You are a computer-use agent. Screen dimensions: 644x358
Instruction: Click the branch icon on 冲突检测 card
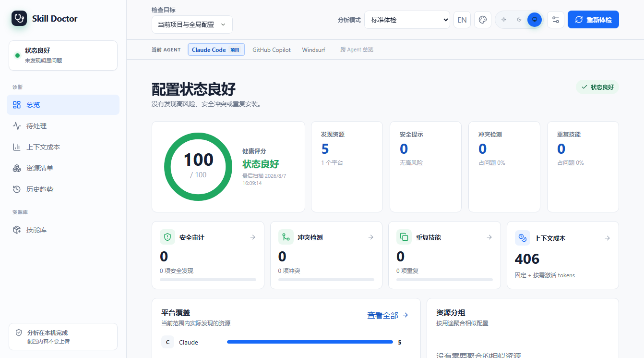(286, 237)
